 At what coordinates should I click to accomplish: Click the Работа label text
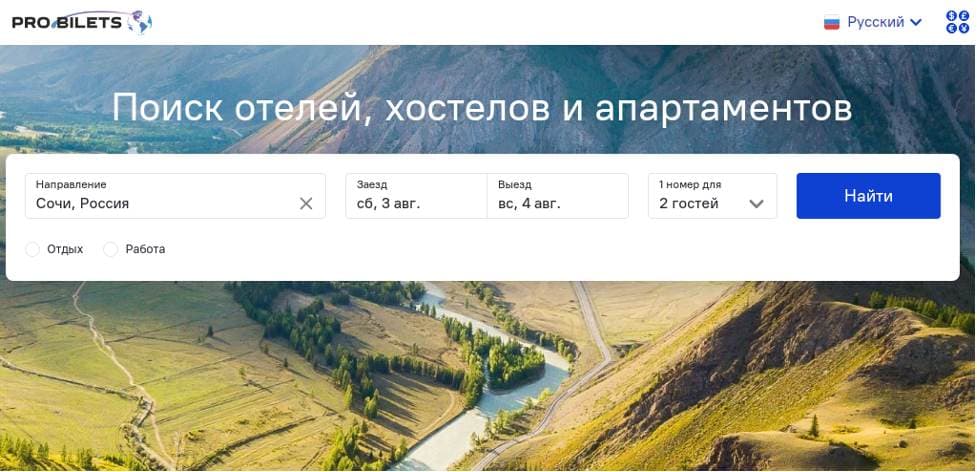(145, 250)
